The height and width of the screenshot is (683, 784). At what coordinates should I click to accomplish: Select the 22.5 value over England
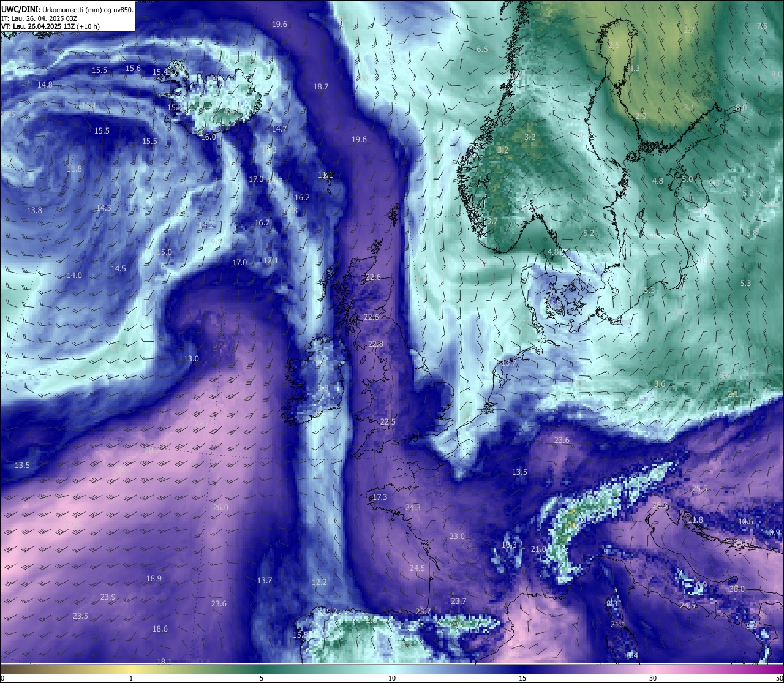coord(387,422)
